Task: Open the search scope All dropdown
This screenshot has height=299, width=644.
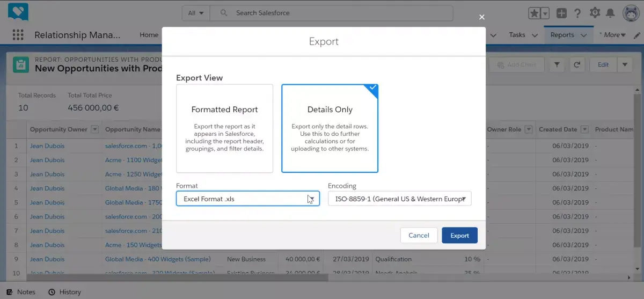Action: pyautogui.click(x=195, y=13)
